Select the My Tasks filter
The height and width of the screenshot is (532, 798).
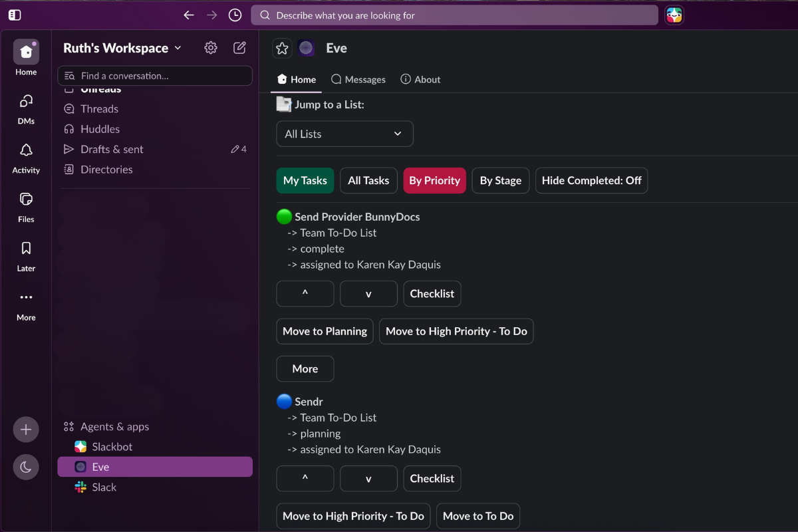[305, 180]
